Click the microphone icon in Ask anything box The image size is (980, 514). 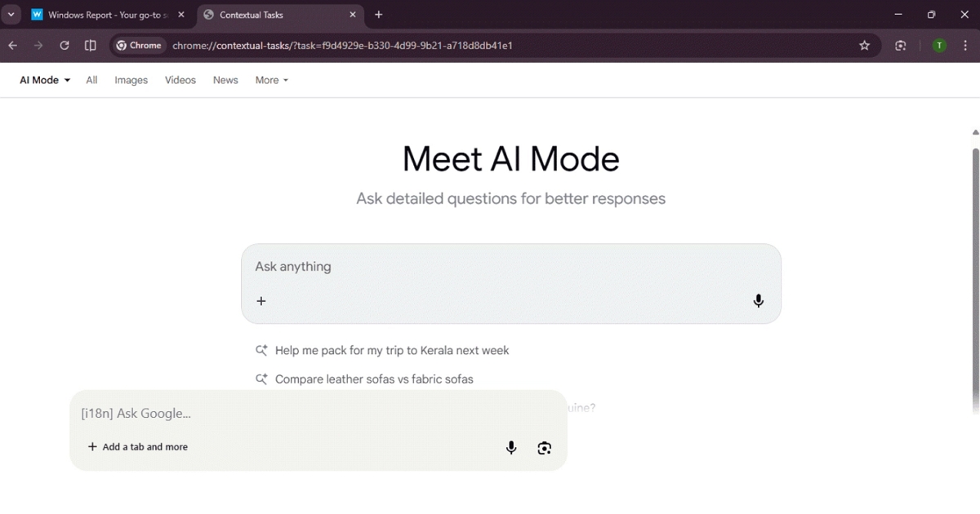pyautogui.click(x=758, y=301)
